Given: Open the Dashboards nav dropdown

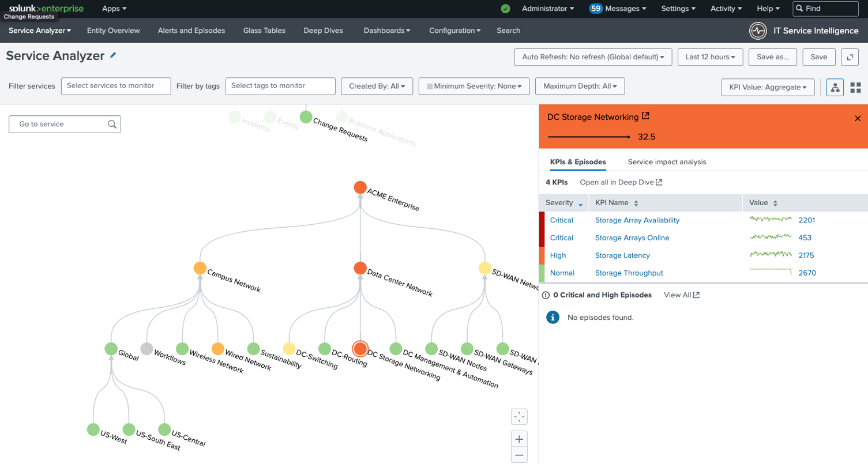Looking at the screenshot, I should pyautogui.click(x=387, y=31).
